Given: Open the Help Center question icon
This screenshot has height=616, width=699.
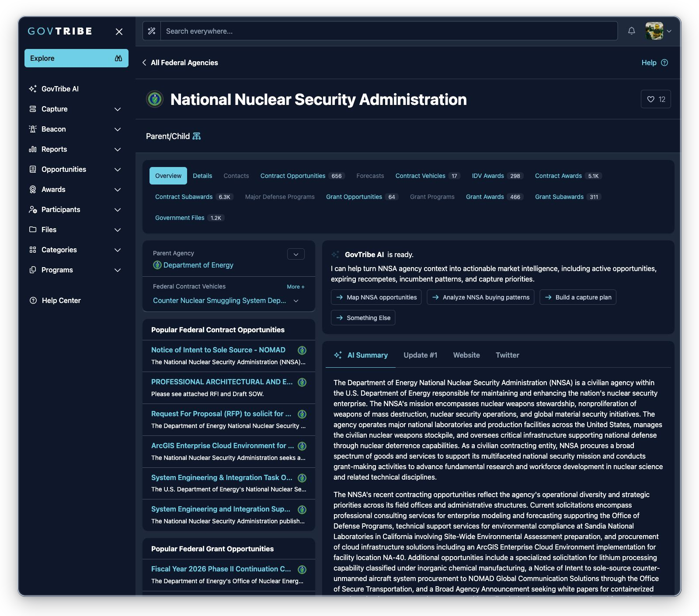Looking at the screenshot, I should (33, 300).
